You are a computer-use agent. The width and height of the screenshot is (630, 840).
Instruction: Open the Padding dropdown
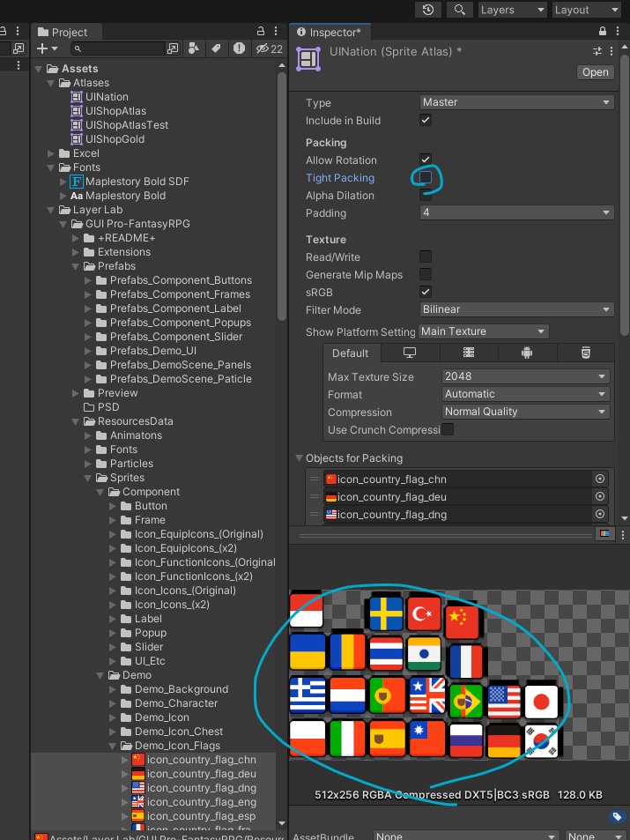(x=516, y=212)
